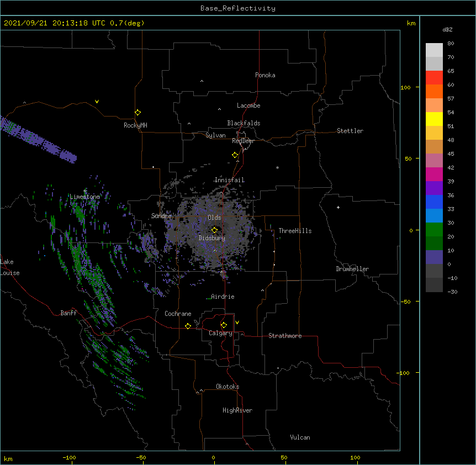The width and height of the screenshot is (476, 465).
Task: Click the RedDeer city label
Action: point(243,141)
